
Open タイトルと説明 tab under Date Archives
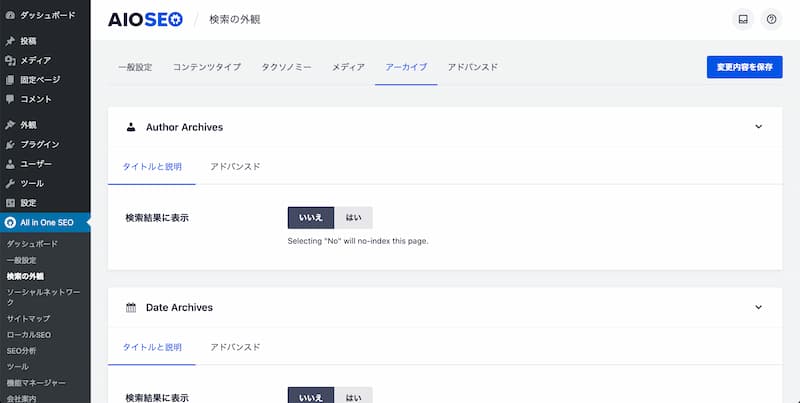tap(152, 347)
